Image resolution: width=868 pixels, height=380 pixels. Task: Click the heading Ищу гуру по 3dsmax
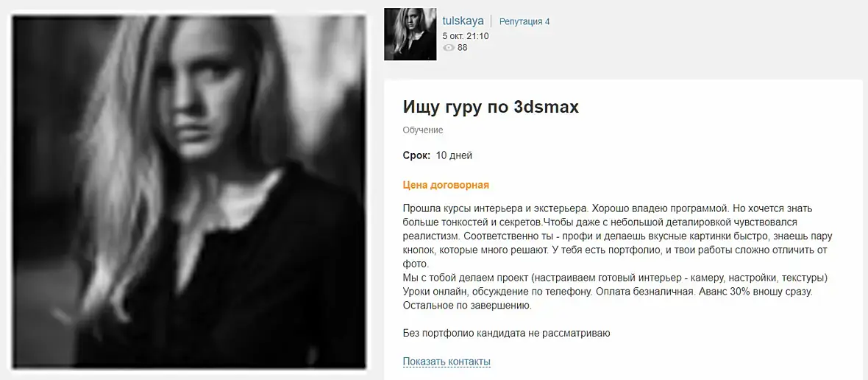click(x=491, y=106)
